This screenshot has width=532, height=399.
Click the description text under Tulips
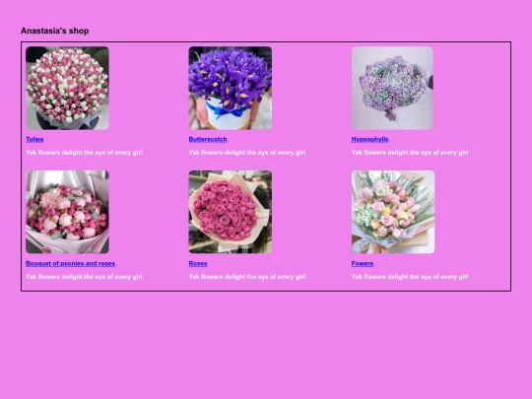(84, 153)
